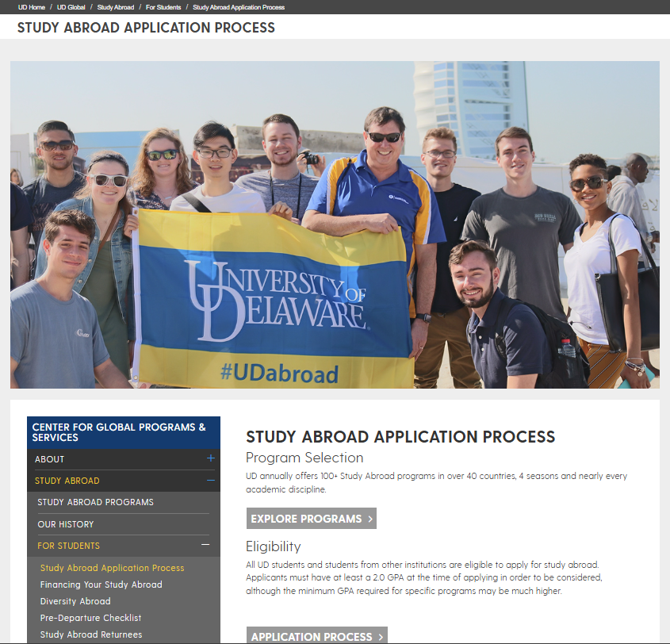Click the arrow on the Application Process button
This screenshot has height=644, width=670.
[381, 637]
